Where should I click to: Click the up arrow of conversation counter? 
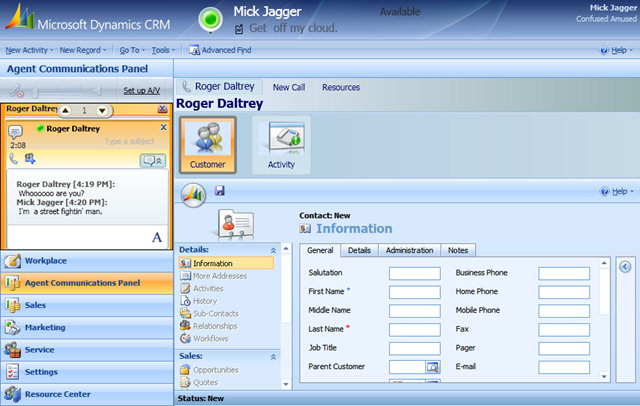(65, 110)
